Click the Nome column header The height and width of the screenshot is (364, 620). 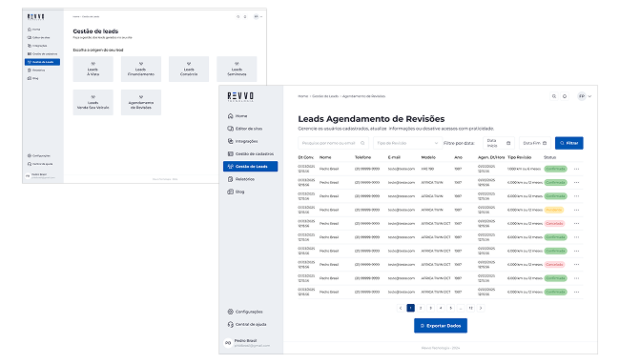coord(325,157)
